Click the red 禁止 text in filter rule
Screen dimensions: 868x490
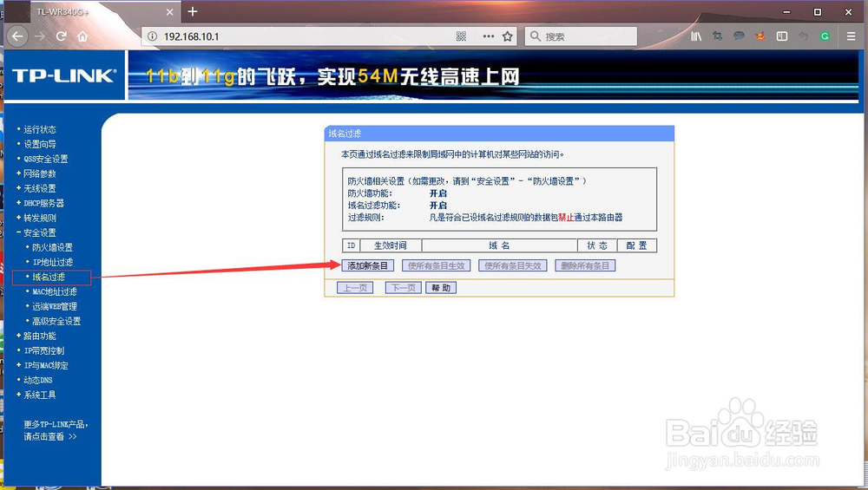pos(566,218)
